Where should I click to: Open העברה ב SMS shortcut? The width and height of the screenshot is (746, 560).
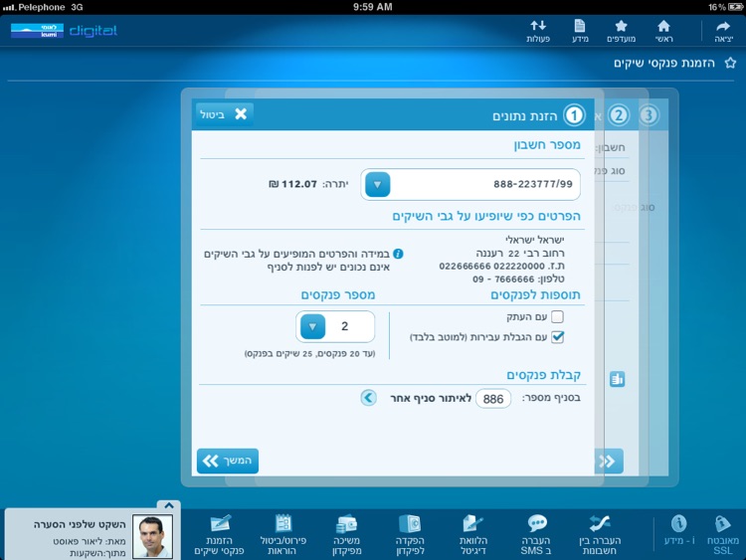pyautogui.click(x=536, y=534)
